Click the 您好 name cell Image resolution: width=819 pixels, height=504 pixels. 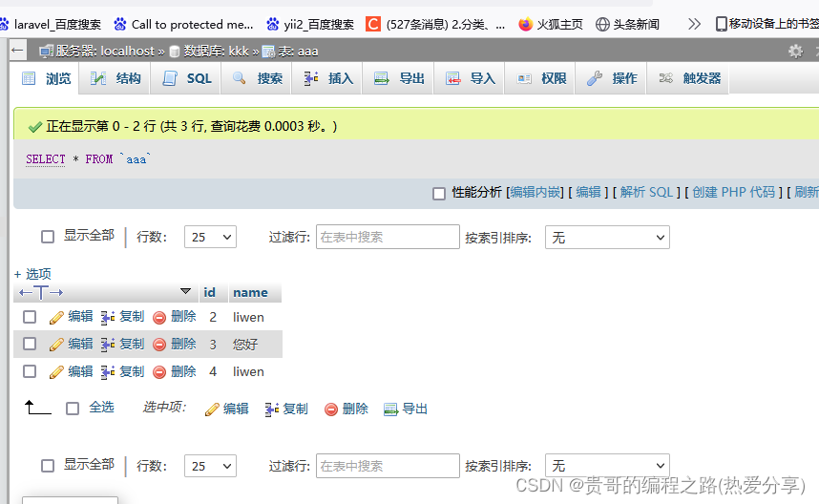click(x=245, y=345)
